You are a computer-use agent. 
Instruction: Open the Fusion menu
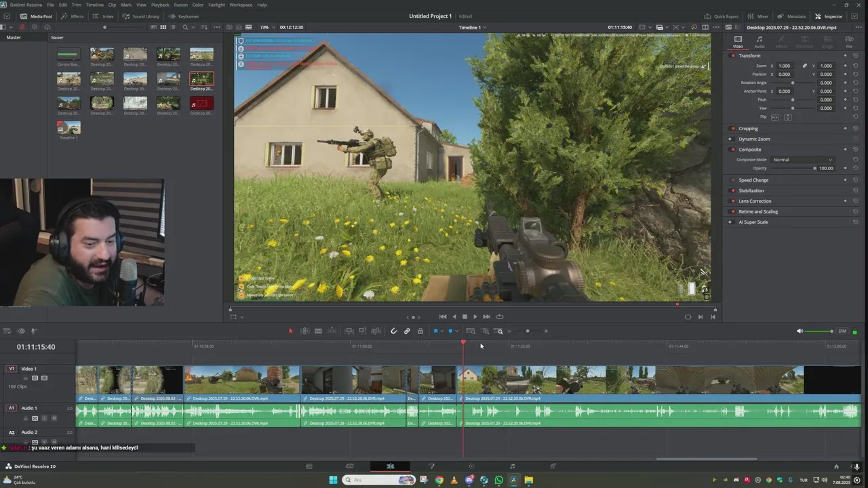click(x=180, y=5)
